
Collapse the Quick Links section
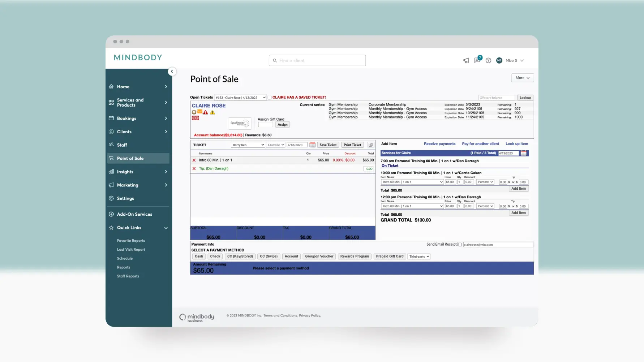166,228
